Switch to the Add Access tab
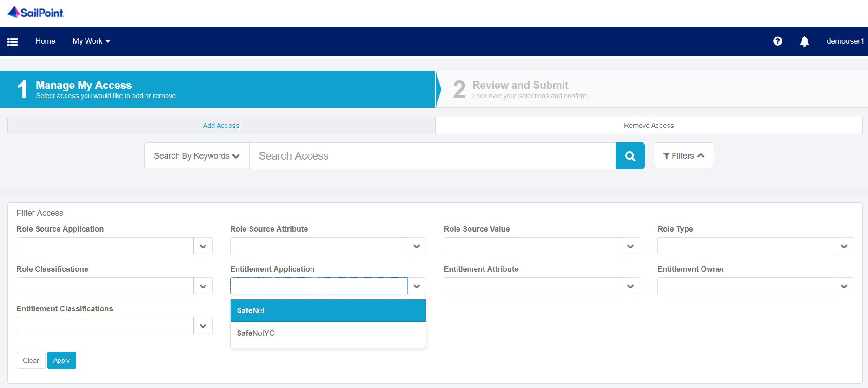 [x=221, y=126]
